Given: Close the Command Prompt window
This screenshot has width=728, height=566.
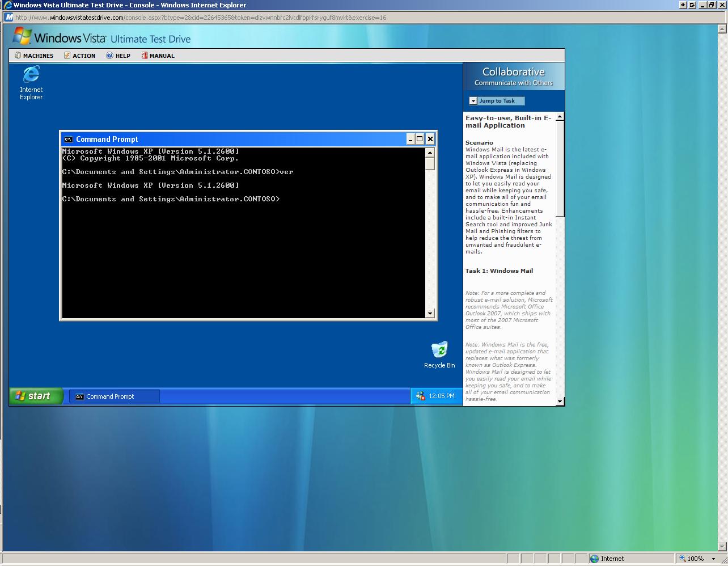Looking at the screenshot, I should click(430, 140).
